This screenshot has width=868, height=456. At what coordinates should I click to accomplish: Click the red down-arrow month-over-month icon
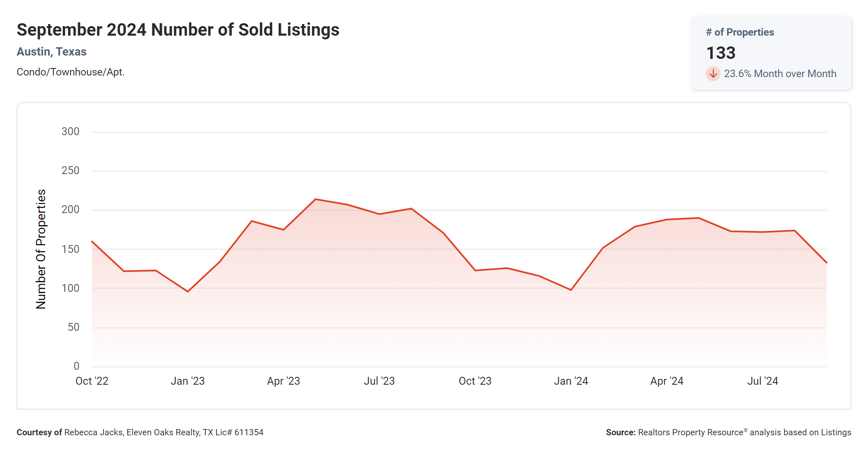[x=713, y=74]
